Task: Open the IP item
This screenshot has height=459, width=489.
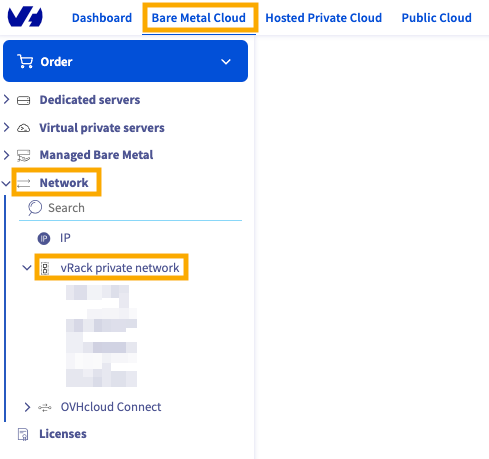Action: point(65,238)
